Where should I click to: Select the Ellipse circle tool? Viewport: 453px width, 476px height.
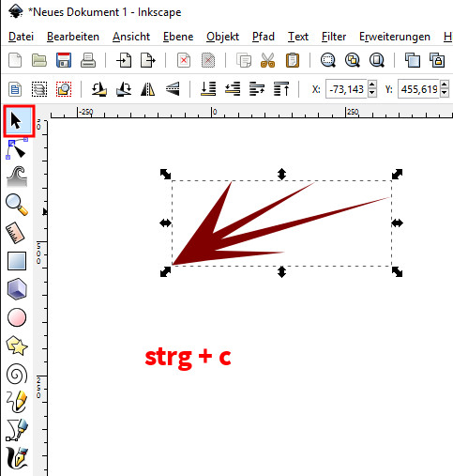(17, 317)
